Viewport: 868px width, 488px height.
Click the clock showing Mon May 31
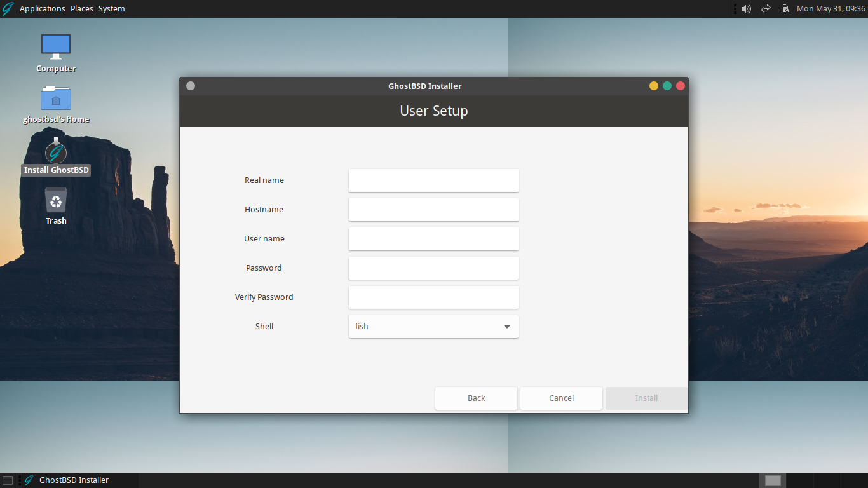[x=831, y=9]
